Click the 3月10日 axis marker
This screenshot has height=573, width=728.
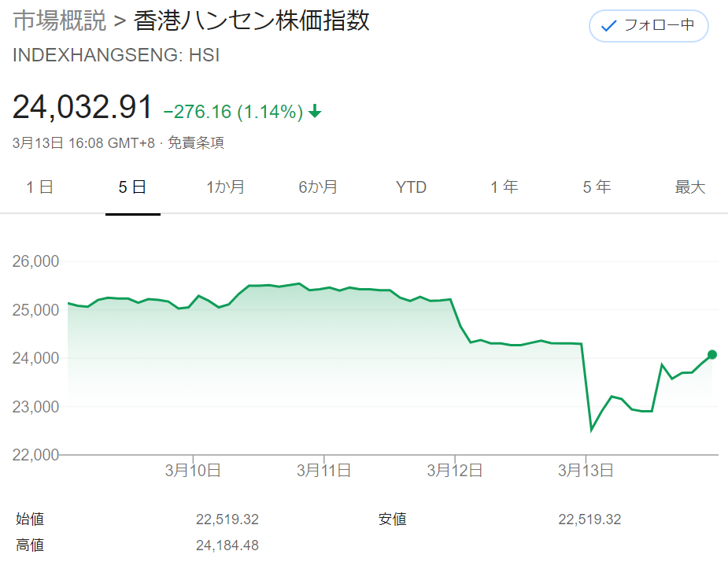pos(193,471)
